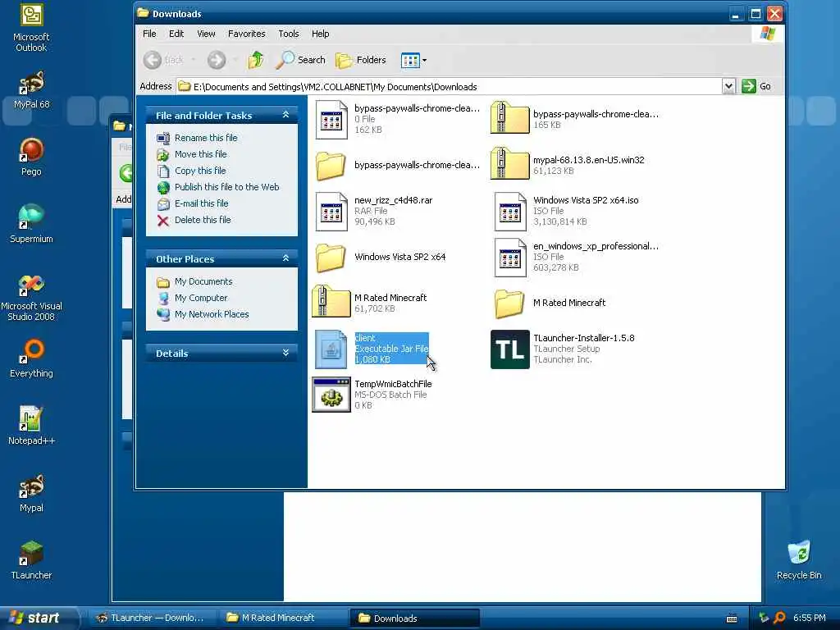Launch MyPal 68 from the desktop
Viewport: 840px width, 630px height.
31,90
